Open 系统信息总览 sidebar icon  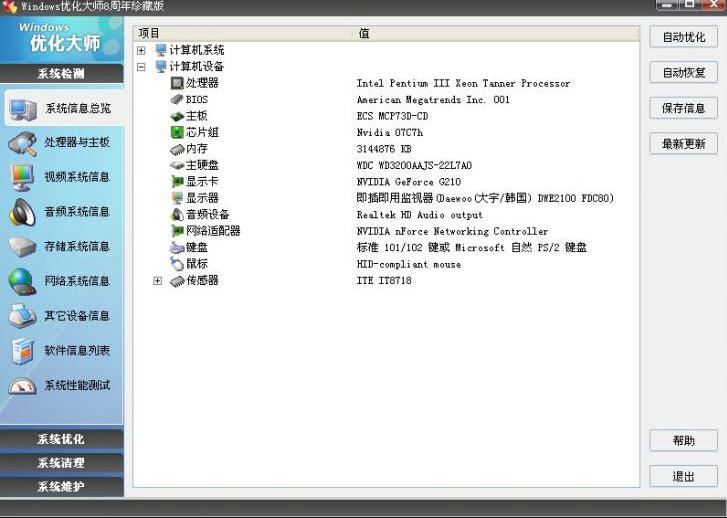tap(22, 108)
